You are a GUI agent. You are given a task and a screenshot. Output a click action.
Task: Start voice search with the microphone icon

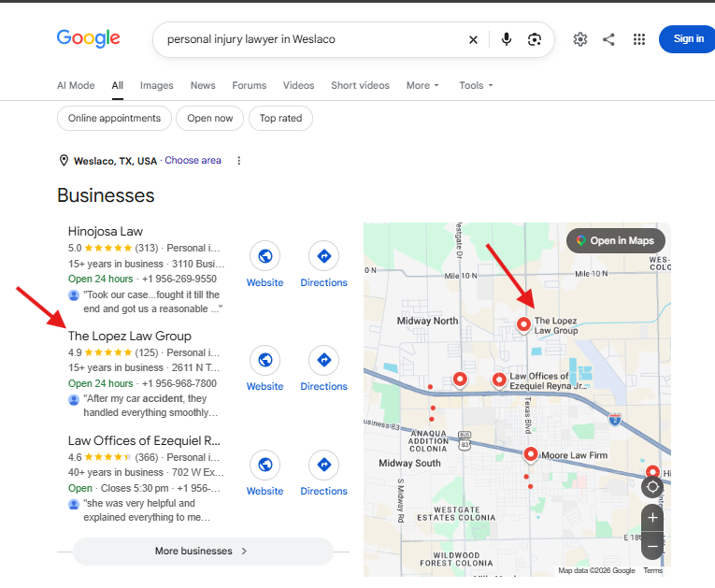pos(507,39)
